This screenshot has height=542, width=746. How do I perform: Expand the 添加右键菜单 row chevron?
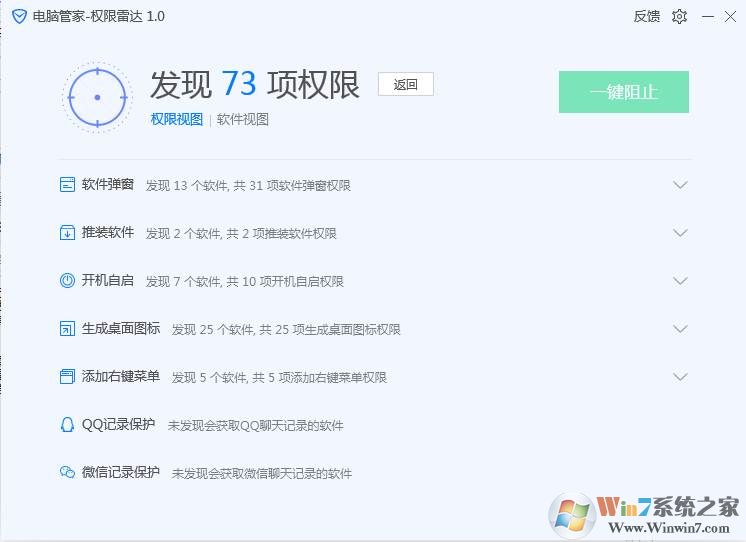click(x=680, y=377)
